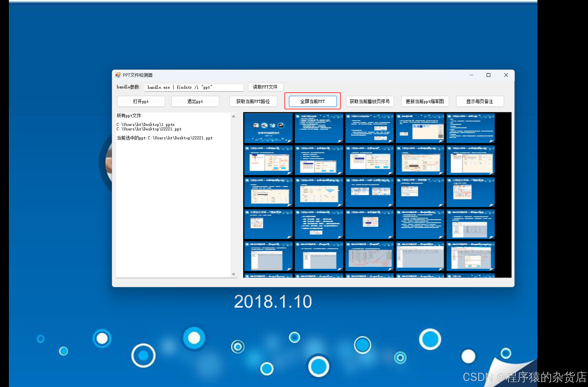Image resolution: width=588 pixels, height=387 pixels.
Task: Maximize the PPT文件检测器 window
Action: pyautogui.click(x=488, y=75)
